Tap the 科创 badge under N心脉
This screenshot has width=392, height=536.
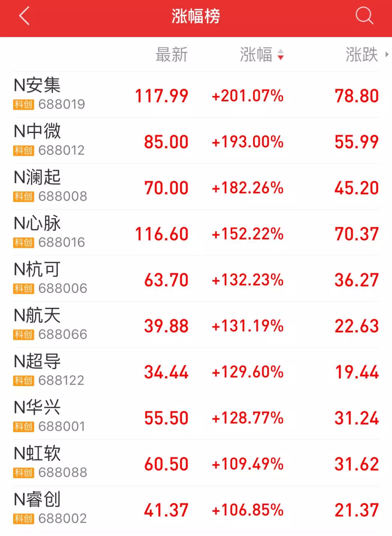coord(24,243)
